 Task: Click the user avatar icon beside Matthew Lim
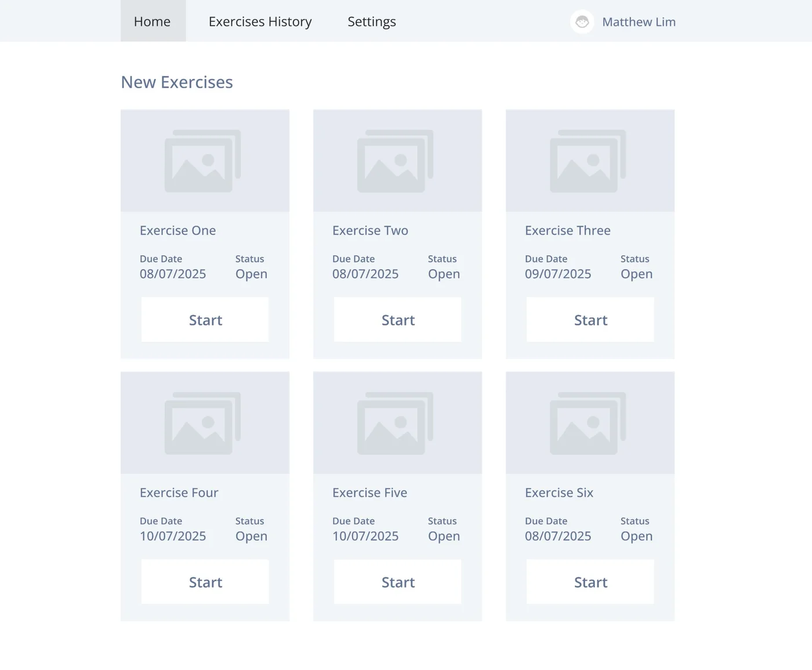pos(582,22)
